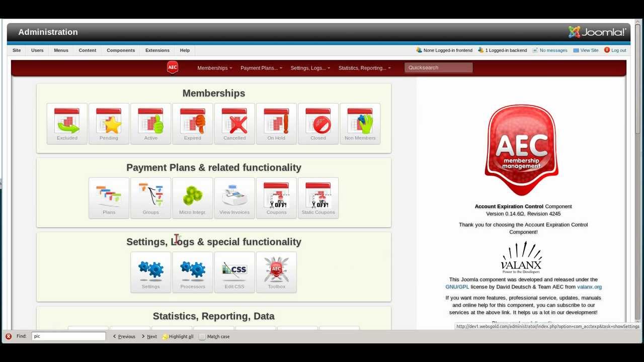Image resolution: width=644 pixels, height=362 pixels.
Task: Open the Menus menu
Action: coord(61,50)
